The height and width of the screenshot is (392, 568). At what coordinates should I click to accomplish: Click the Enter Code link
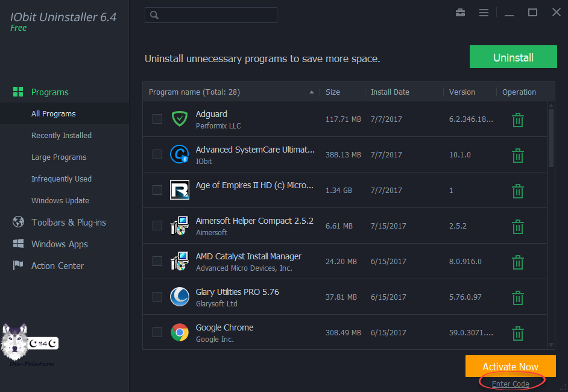tap(510, 384)
